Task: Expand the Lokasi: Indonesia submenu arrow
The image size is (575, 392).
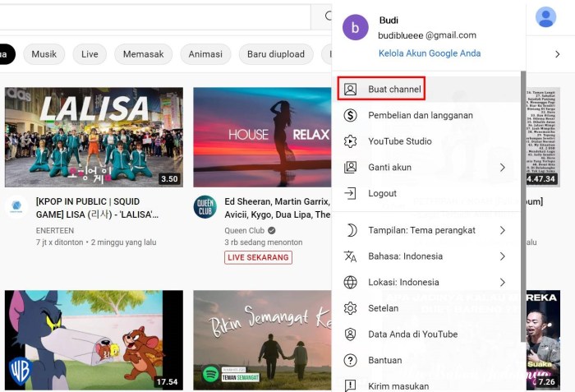Action: 503,282
